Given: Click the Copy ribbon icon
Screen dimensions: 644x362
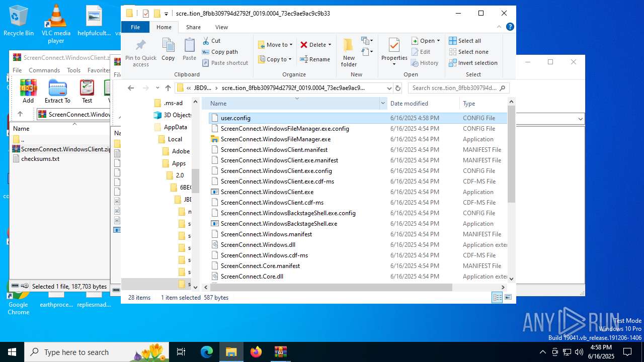Looking at the screenshot, I should 168,50.
